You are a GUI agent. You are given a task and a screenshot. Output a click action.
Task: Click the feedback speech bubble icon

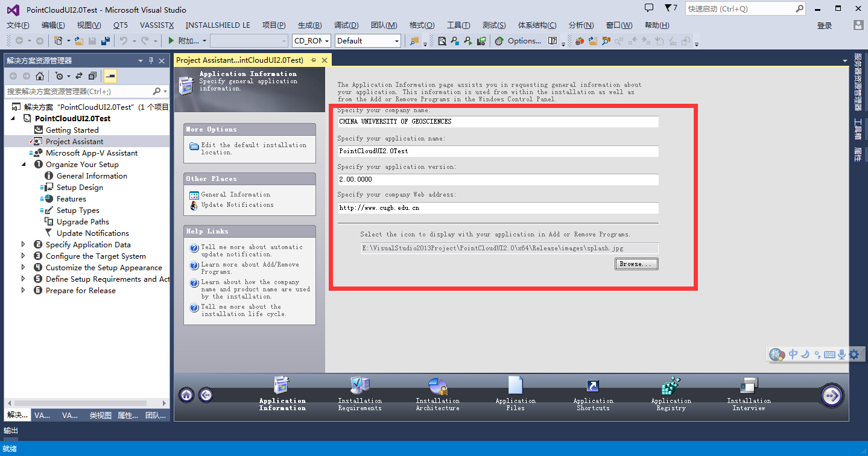click(x=649, y=8)
